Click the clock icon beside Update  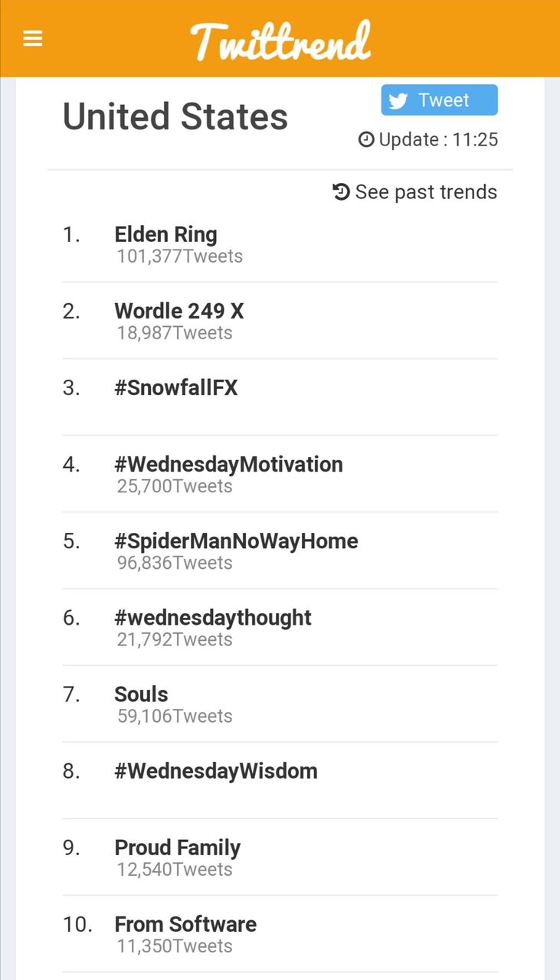click(x=366, y=139)
